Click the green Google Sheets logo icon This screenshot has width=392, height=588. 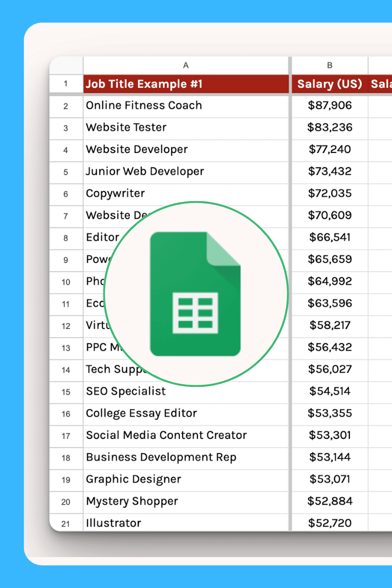(x=195, y=294)
